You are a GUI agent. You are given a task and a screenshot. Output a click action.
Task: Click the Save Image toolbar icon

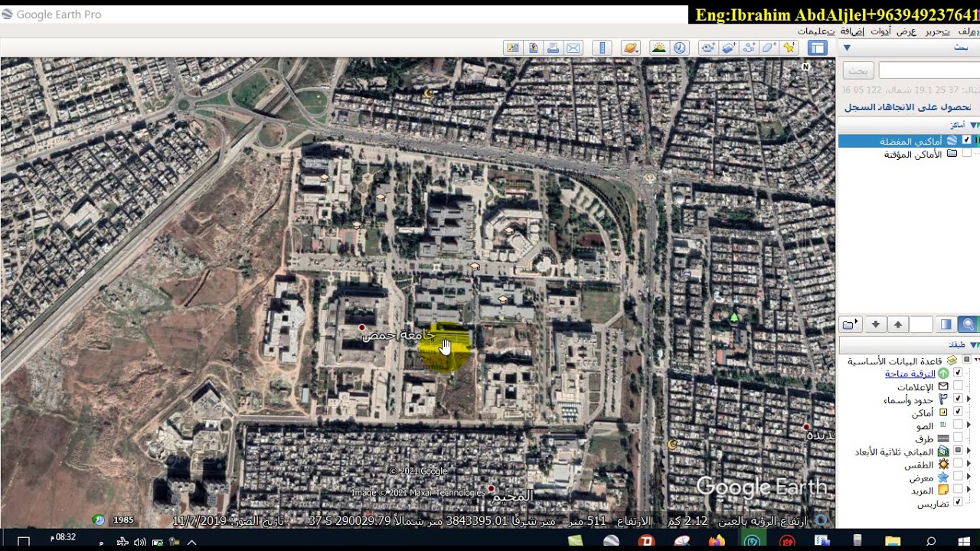click(x=534, y=47)
